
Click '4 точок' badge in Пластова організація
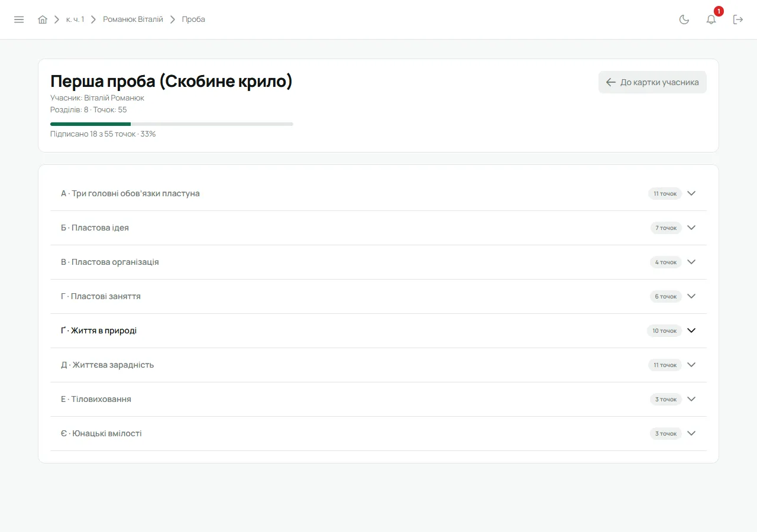click(666, 262)
